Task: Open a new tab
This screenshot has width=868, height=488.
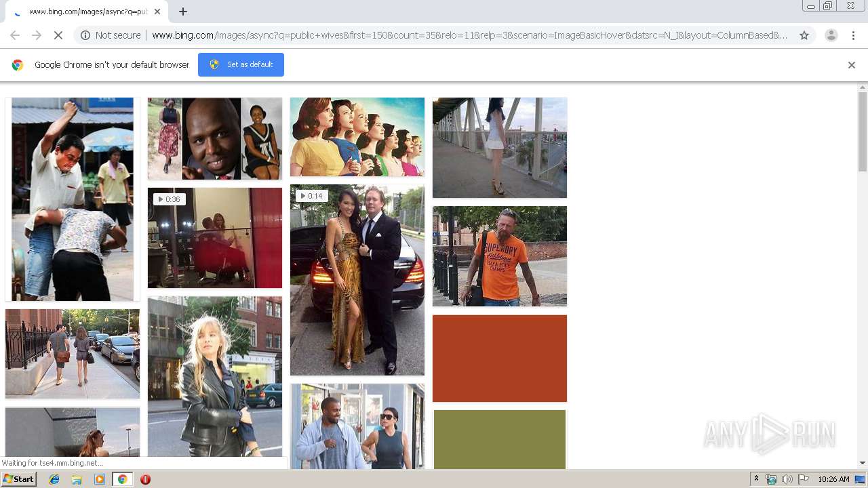Action: 183,12
